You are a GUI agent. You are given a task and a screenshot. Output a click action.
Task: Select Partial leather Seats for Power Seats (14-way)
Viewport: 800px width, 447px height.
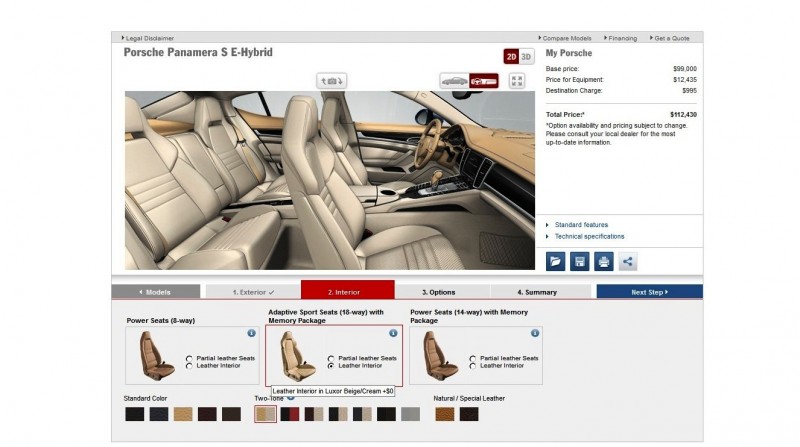[473, 359]
